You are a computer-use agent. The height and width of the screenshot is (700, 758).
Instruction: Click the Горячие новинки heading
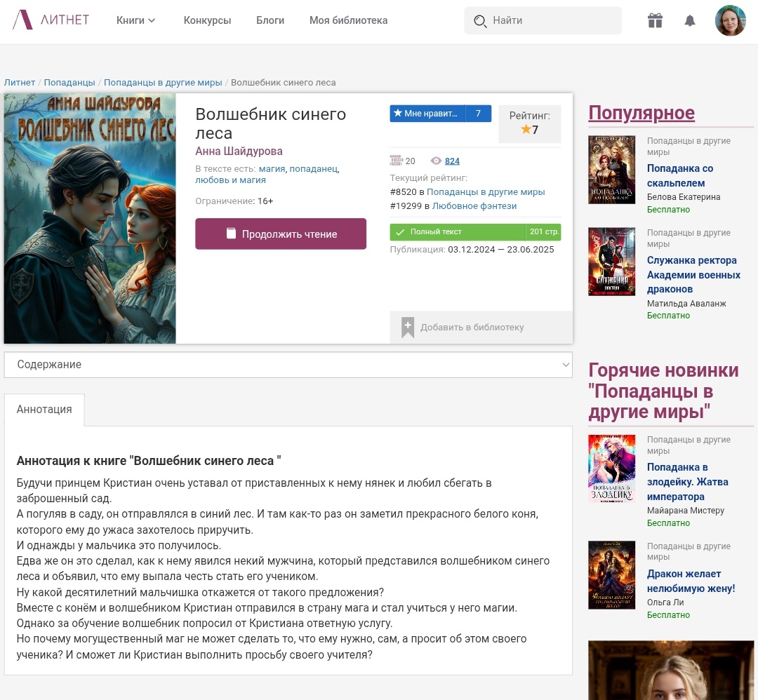tap(663, 391)
